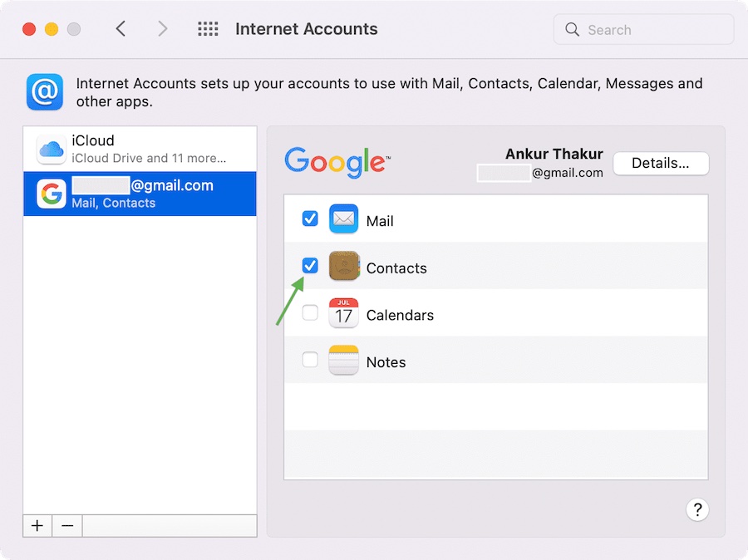The height and width of the screenshot is (560, 748).
Task: Remove account with the minus button
Action: [x=67, y=526]
